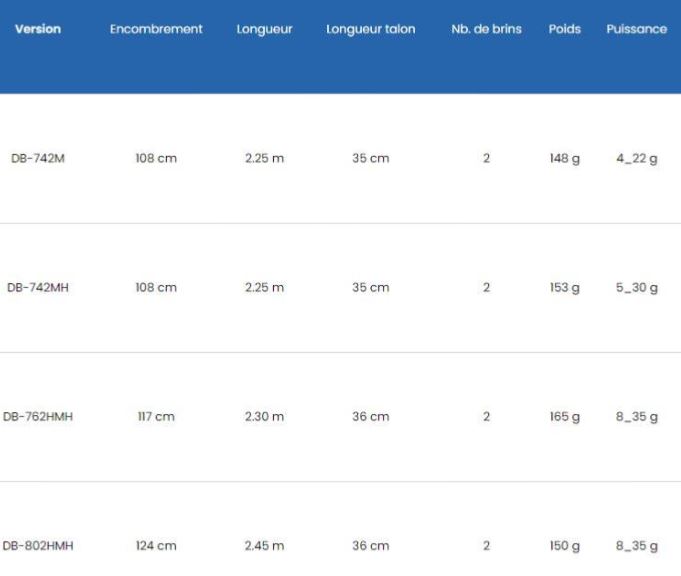The height and width of the screenshot is (576, 681).
Task: Click the 124 cm encombrement cell
Action: 156,546
